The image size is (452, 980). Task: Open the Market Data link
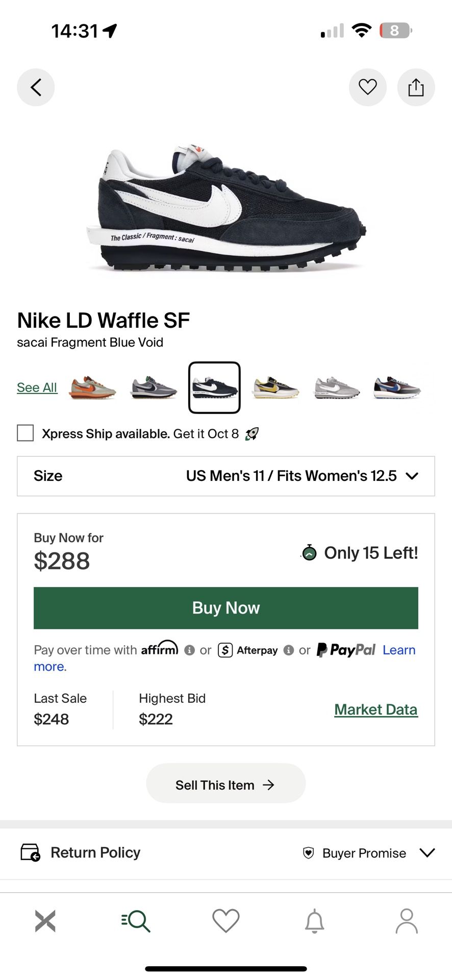tap(376, 709)
